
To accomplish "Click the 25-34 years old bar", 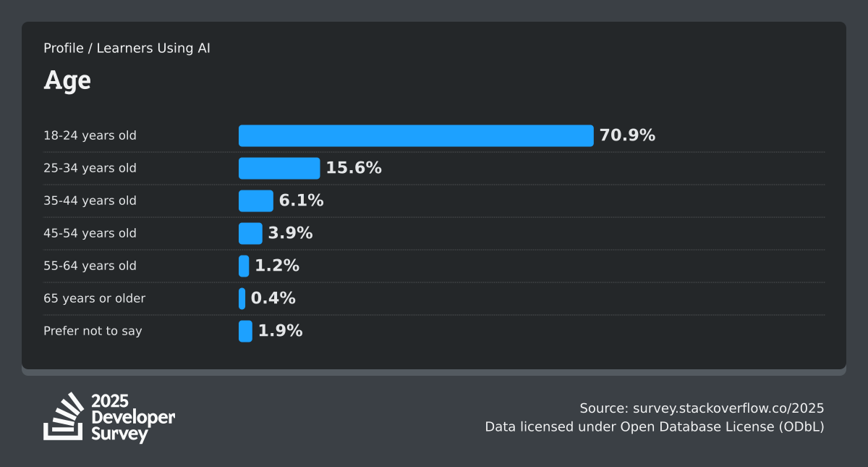I will coord(279,168).
